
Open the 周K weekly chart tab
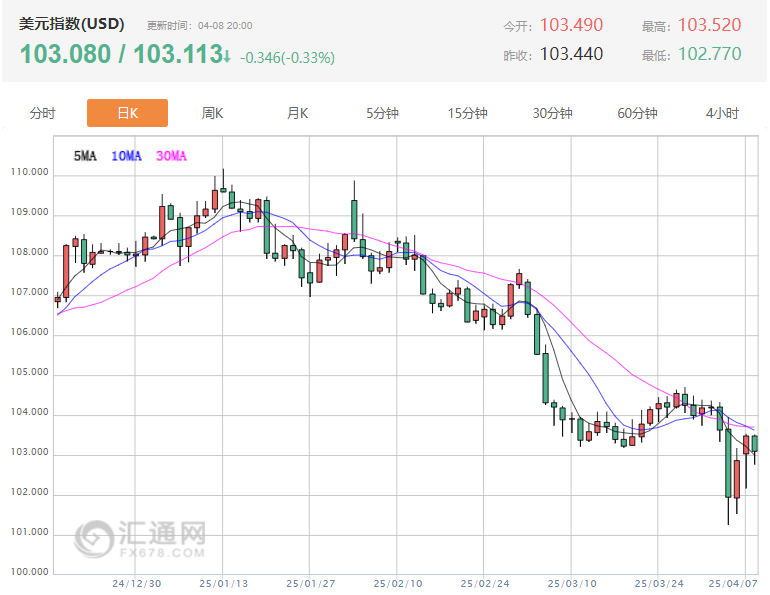click(212, 113)
